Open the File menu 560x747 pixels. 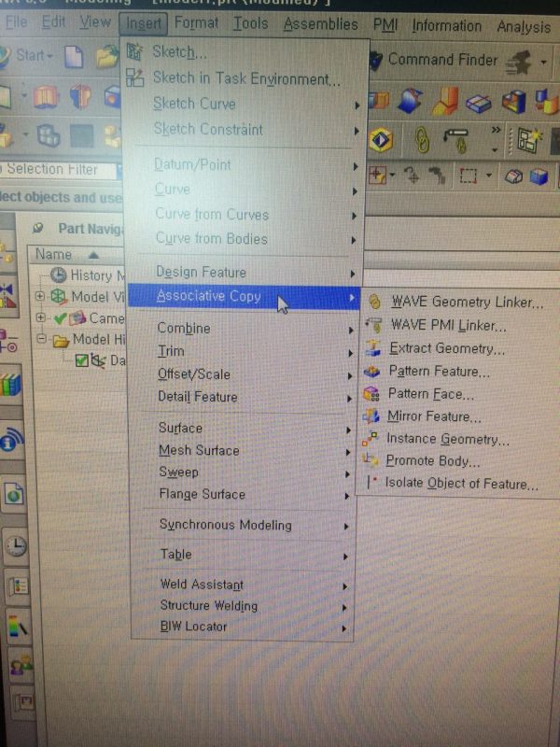coord(16,21)
